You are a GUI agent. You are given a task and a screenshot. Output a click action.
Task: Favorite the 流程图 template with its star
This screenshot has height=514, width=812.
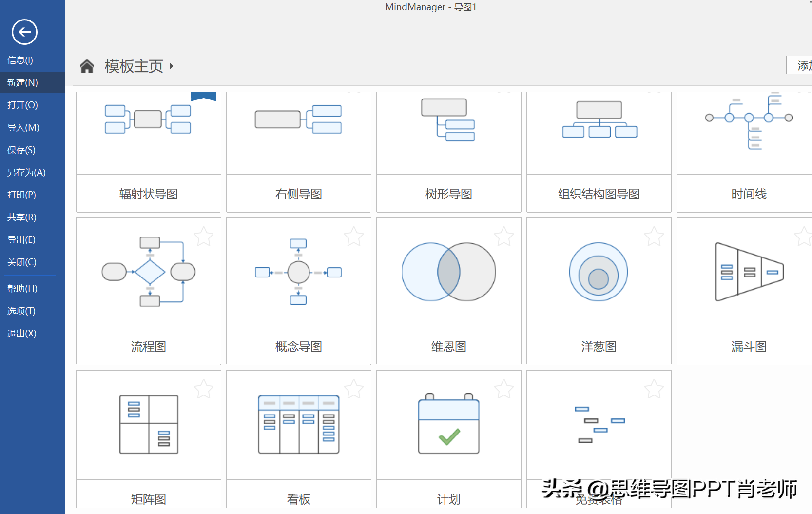pyautogui.click(x=204, y=237)
